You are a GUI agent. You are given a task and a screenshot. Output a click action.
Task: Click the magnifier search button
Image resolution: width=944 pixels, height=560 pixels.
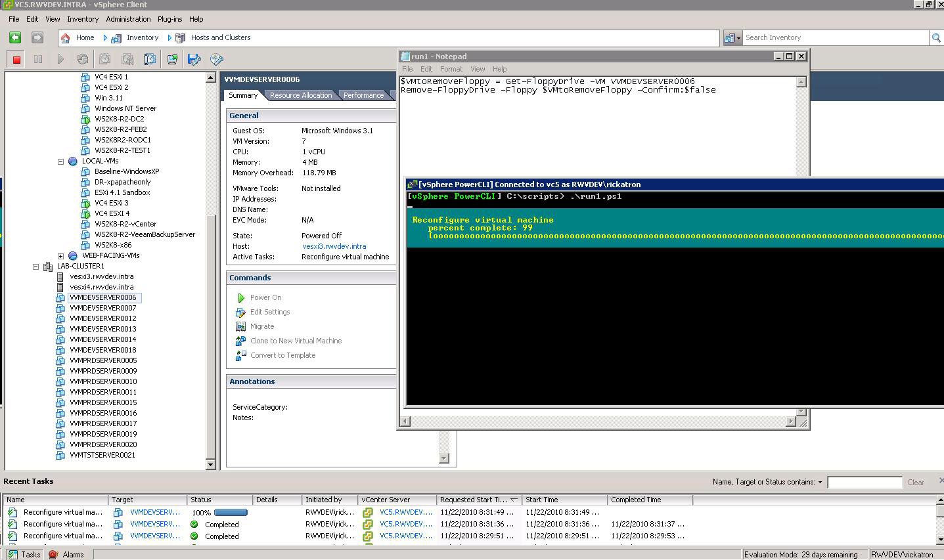[x=936, y=38]
